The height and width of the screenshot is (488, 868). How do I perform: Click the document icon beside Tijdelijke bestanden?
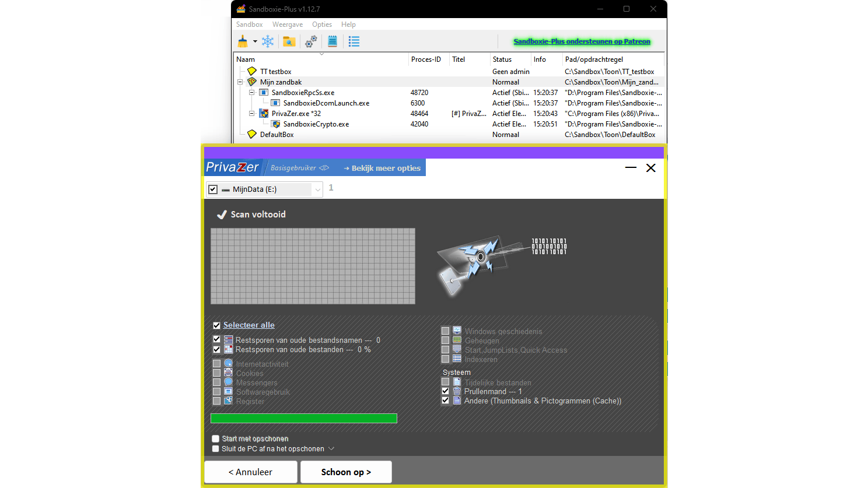457,382
